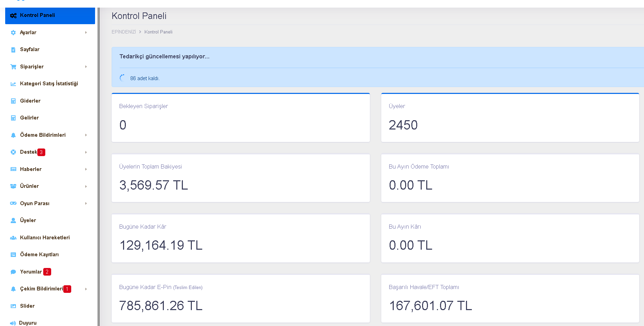Click the Bekleyen Siparişler card

tap(241, 117)
